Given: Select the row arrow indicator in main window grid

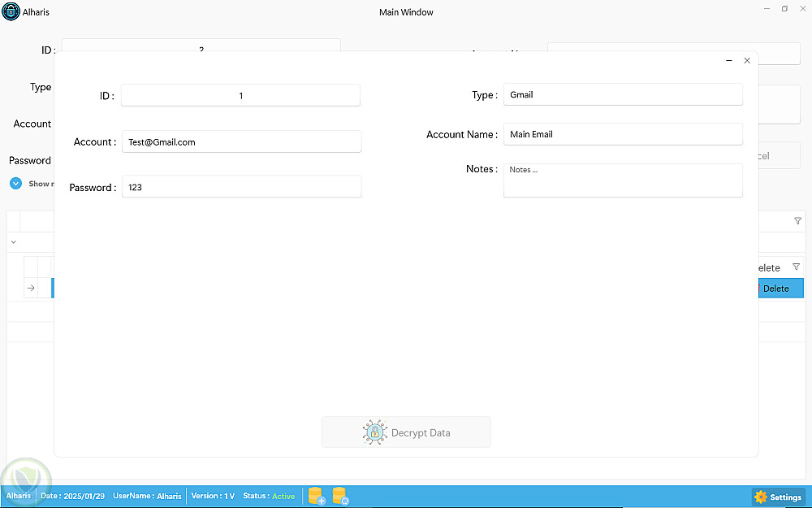Looking at the screenshot, I should 31,288.
